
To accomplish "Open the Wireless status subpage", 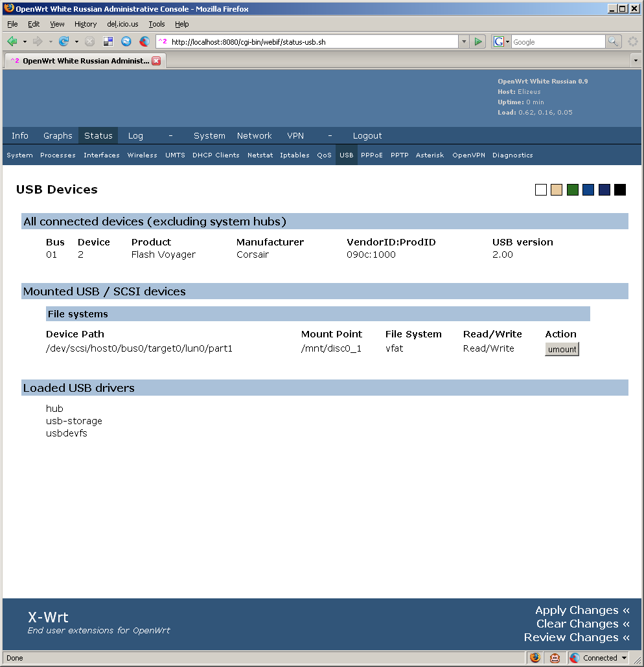I will [x=142, y=155].
